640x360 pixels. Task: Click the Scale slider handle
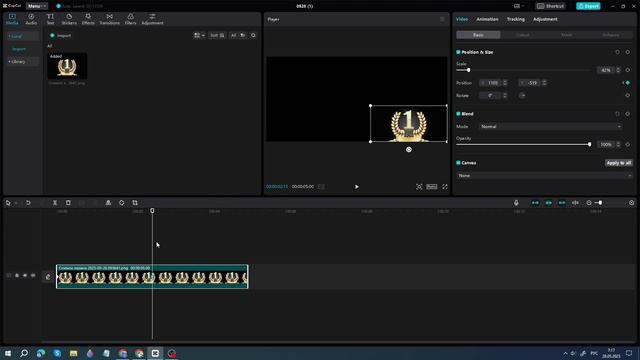[x=469, y=70]
